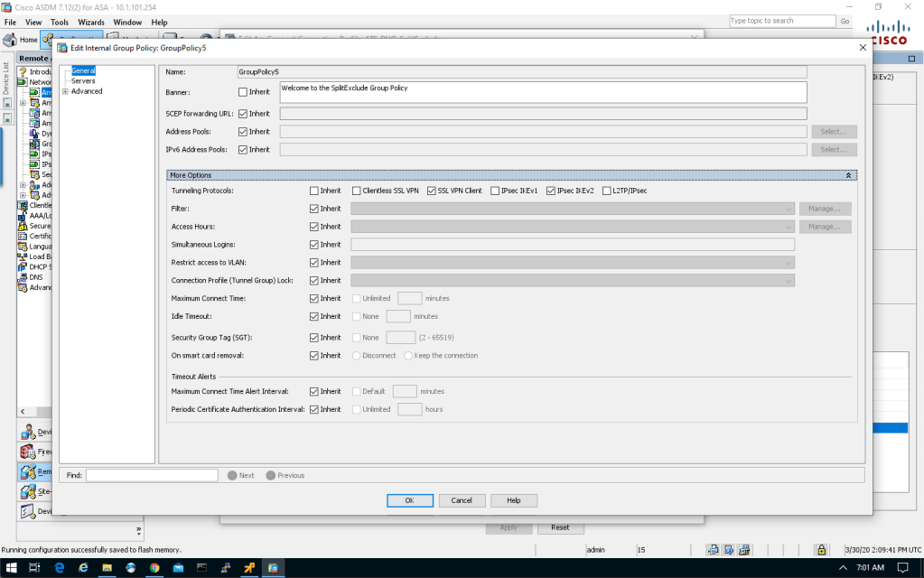Open Task View on the taskbar
This screenshot has width=924, height=578.
tap(34, 567)
